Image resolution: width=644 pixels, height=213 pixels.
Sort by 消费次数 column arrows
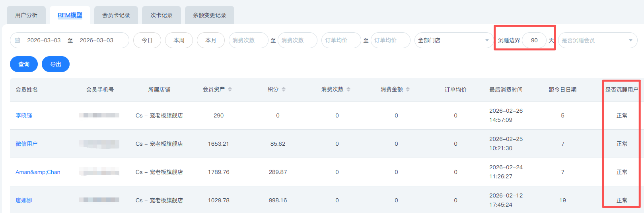click(348, 90)
